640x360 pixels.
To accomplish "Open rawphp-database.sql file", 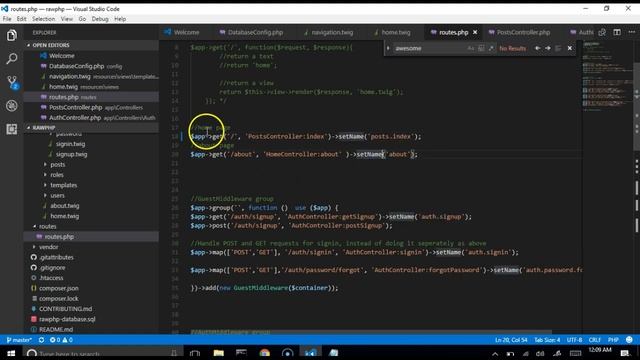I will 67,319.
